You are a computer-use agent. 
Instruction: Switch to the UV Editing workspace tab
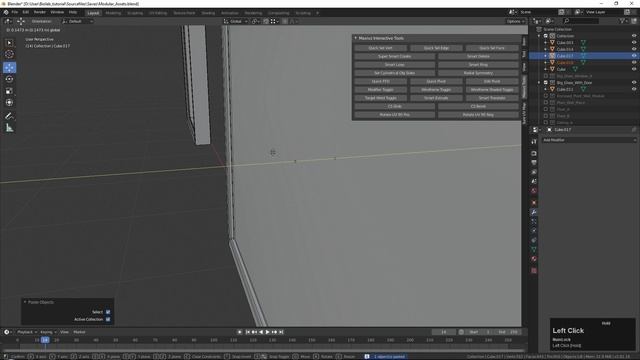[158, 13]
